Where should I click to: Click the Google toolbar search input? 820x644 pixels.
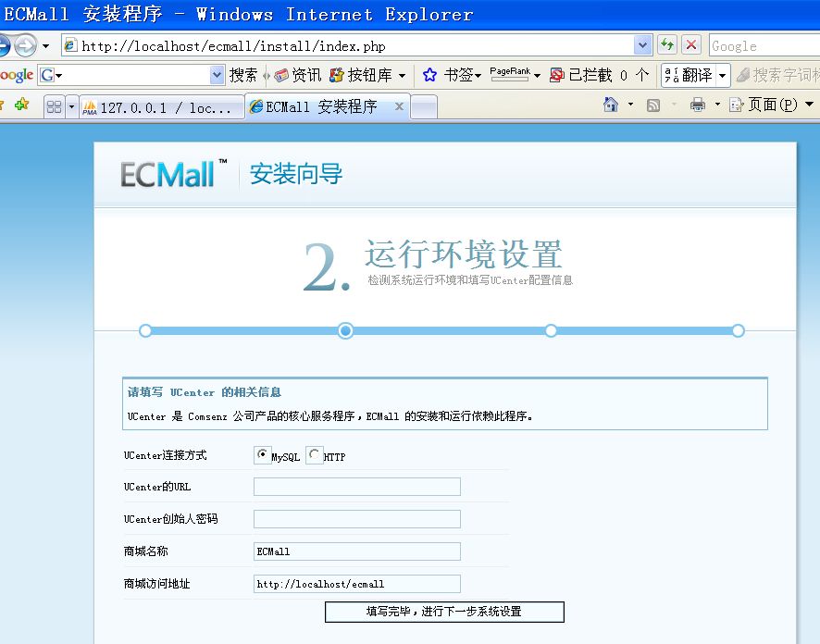point(133,75)
